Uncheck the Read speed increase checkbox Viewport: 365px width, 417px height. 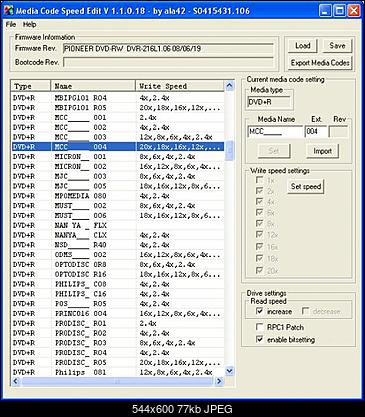click(259, 311)
